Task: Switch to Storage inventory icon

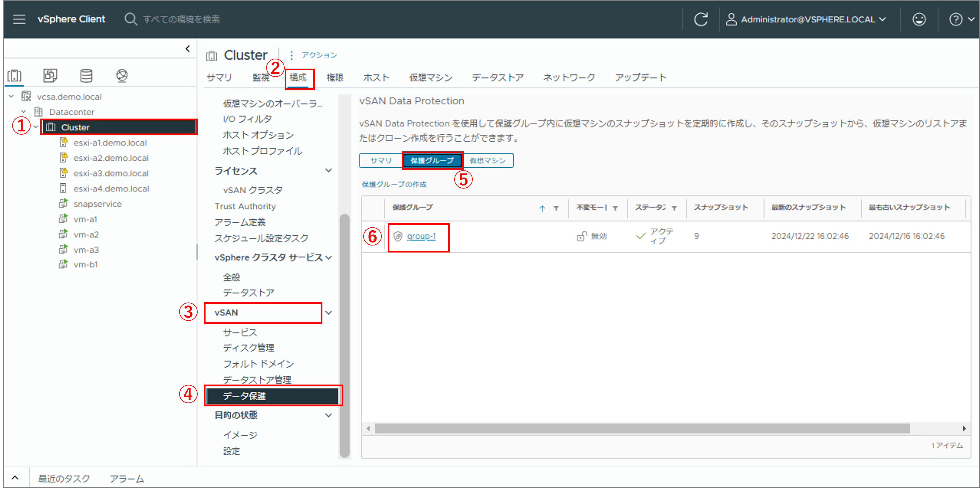Action: click(86, 75)
